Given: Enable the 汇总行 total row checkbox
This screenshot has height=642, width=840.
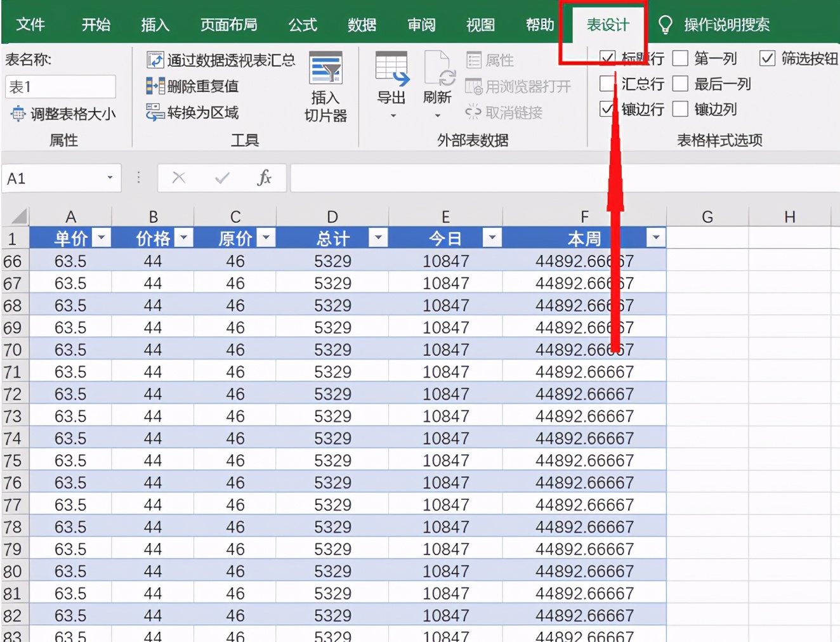Looking at the screenshot, I should tap(607, 84).
